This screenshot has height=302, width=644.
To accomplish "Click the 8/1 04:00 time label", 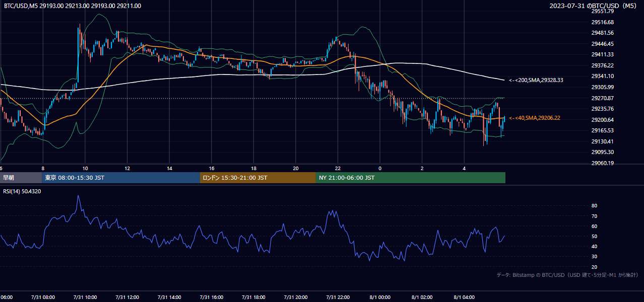I will 464,297.
